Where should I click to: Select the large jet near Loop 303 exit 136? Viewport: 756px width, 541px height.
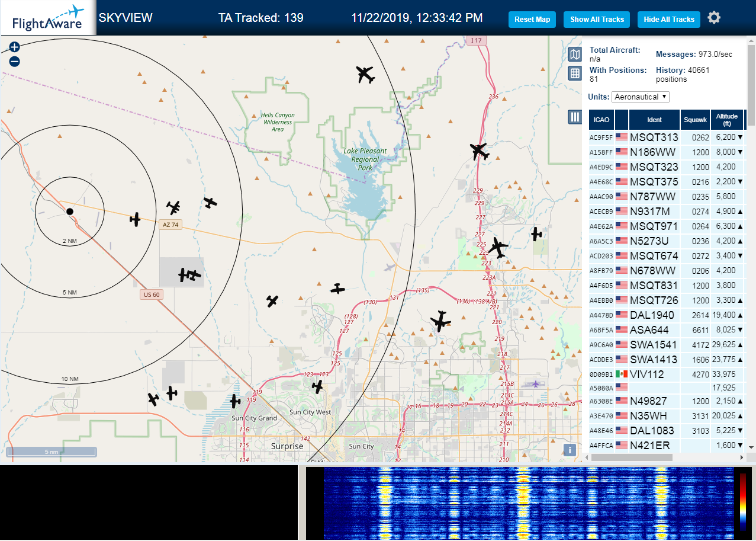point(440,321)
